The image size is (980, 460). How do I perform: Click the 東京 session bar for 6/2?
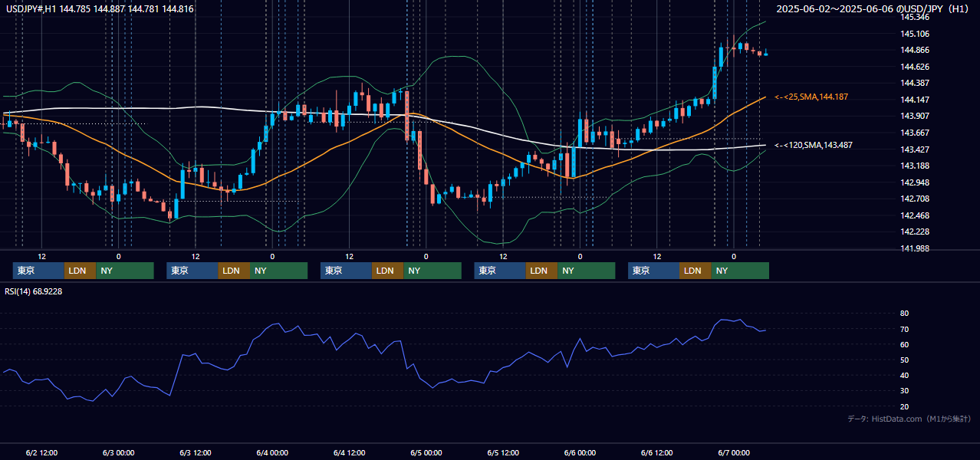tap(38, 271)
